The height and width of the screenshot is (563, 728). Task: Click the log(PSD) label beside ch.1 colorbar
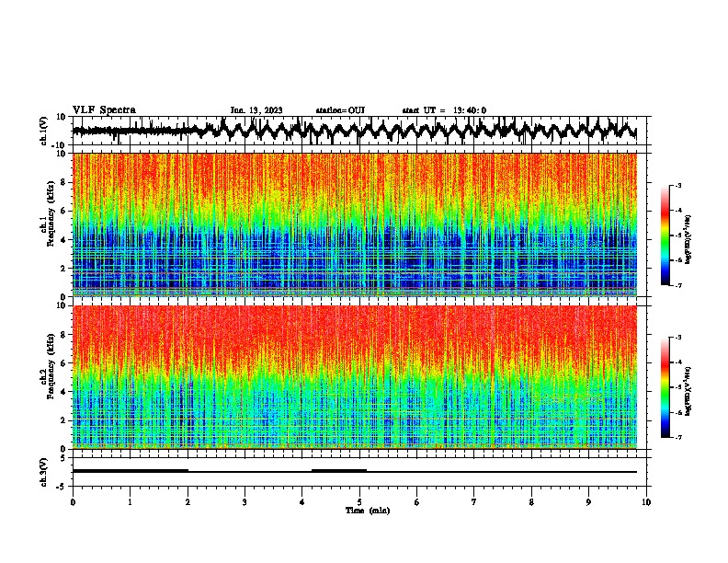[688, 239]
